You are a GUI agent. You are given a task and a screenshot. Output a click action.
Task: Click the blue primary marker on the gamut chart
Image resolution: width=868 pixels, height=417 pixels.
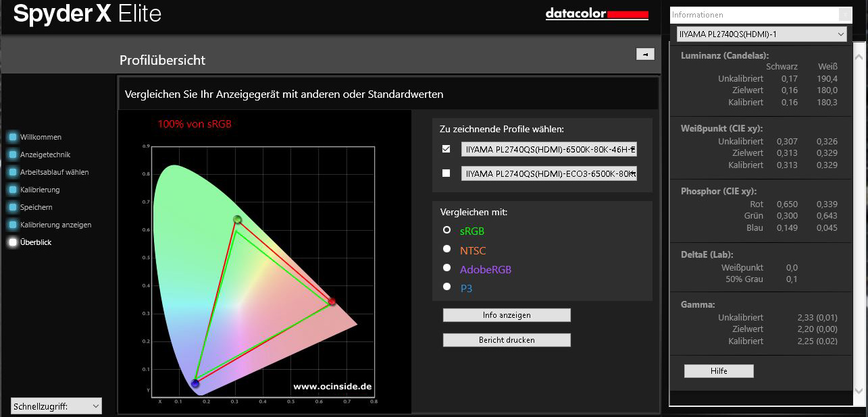point(195,384)
